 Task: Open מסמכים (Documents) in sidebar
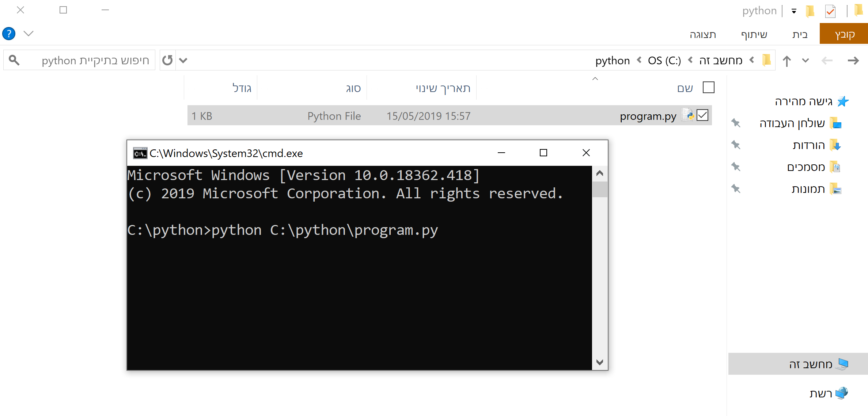tap(806, 167)
